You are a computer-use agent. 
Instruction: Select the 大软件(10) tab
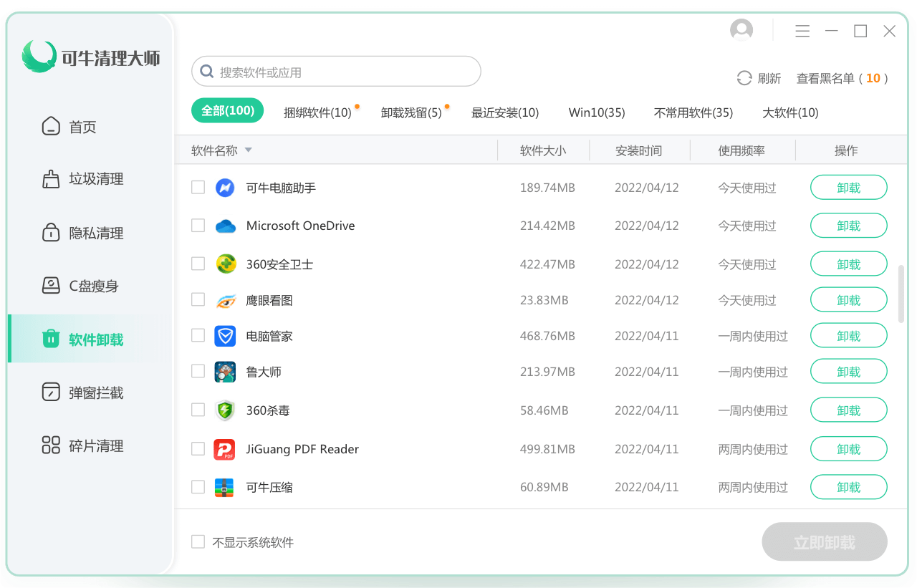point(790,112)
